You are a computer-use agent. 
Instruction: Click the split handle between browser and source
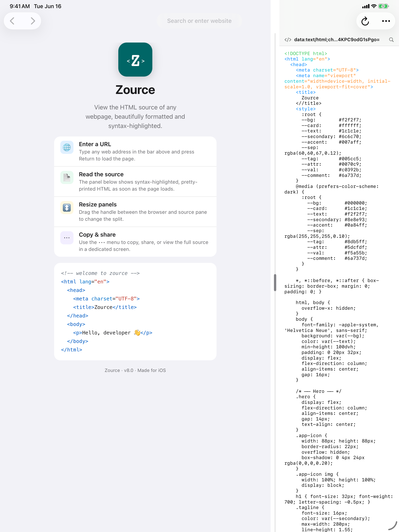coord(275,283)
